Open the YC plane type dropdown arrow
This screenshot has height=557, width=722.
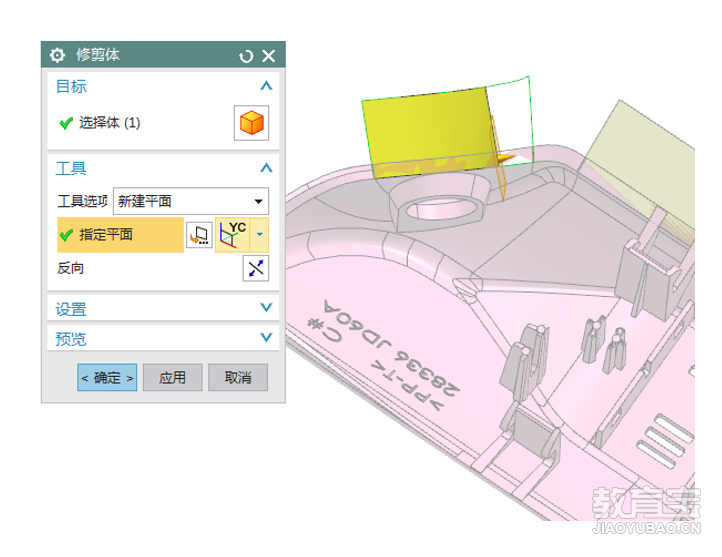(x=260, y=235)
